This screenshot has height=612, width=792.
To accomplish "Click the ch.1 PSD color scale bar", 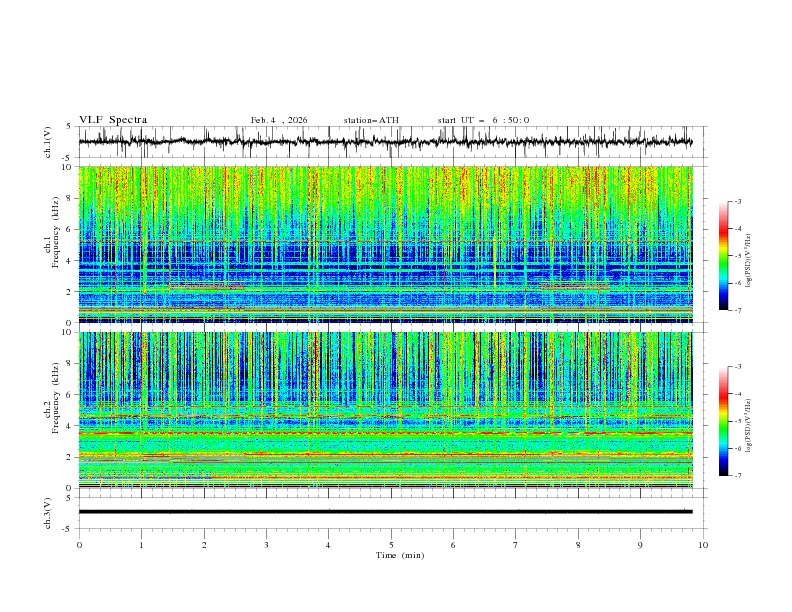I will click(723, 255).
